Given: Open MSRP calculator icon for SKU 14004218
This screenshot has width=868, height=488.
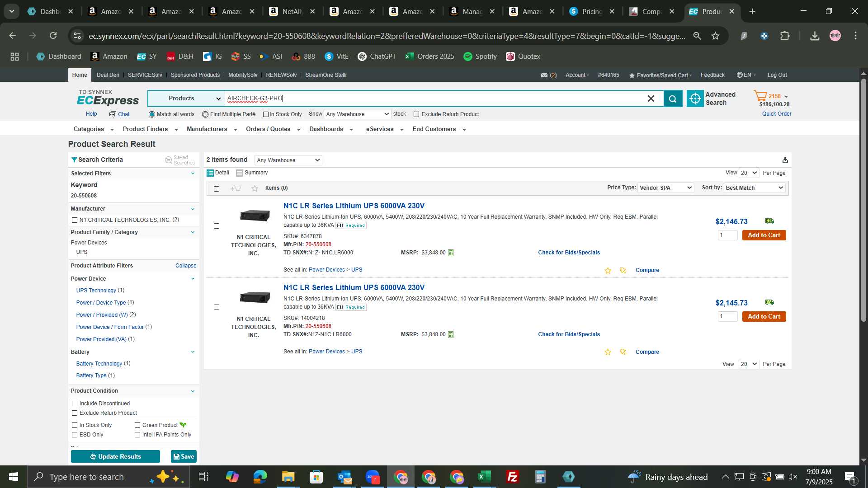Looking at the screenshot, I should [x=451, y=335].
